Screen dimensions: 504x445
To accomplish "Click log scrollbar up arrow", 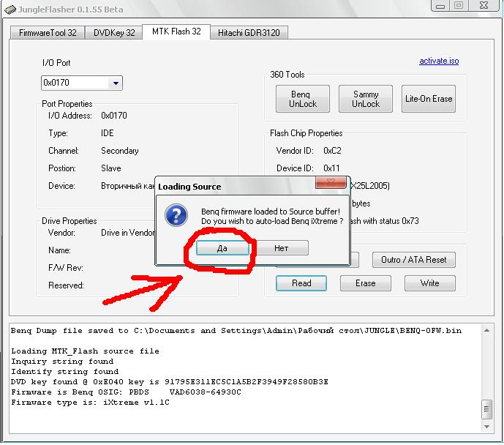I will coord(486,330).
